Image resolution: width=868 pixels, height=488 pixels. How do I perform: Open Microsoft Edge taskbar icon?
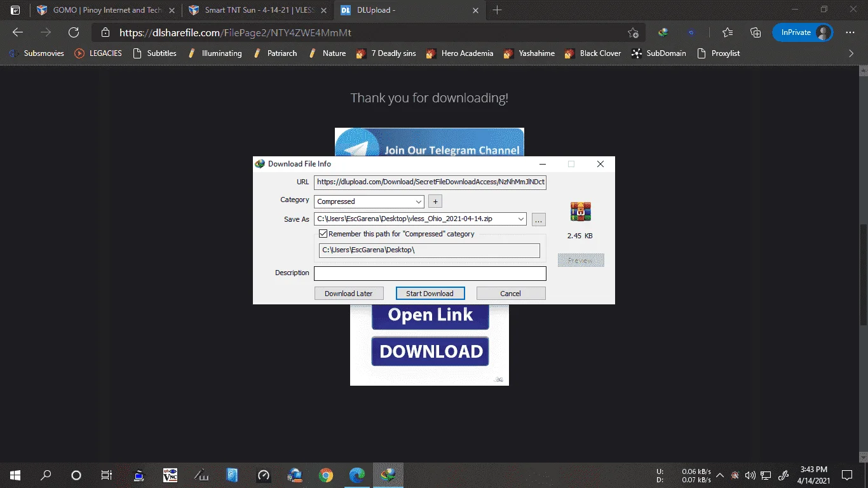[x=357, y=475]
